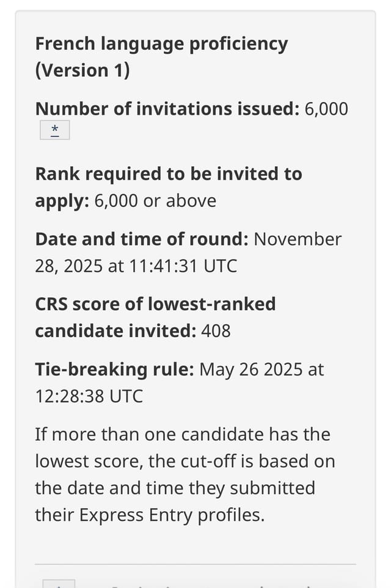Click the line 'If more than one candidate has the'
Screen dimensions: 391x588
click(x=183, y=435)
